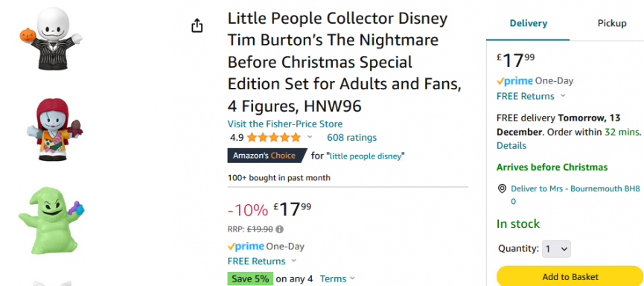Click the Prime logo below the RRP

246,247
